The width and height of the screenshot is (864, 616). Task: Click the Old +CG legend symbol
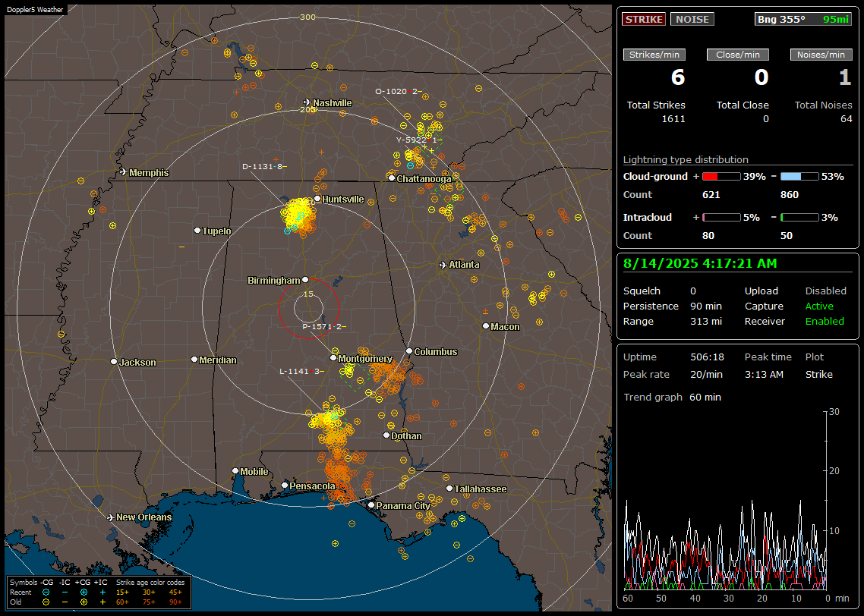[84, 602]
